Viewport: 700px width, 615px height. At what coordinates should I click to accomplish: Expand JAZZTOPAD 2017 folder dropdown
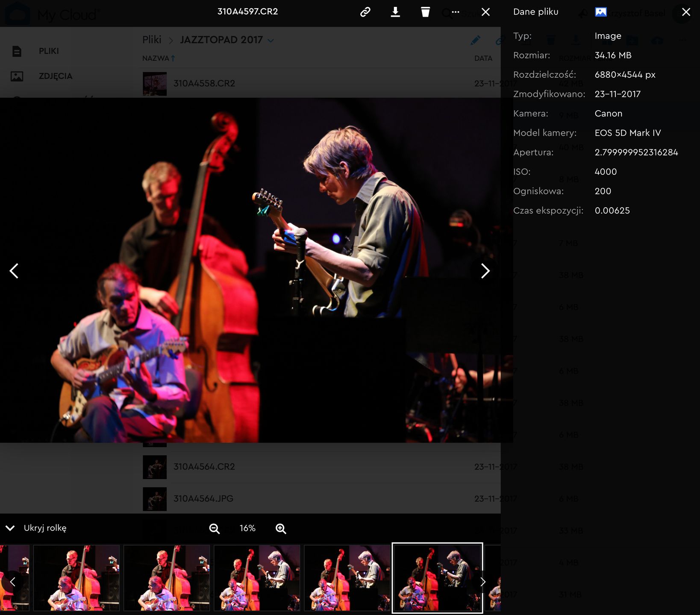[x=271, y=40]
